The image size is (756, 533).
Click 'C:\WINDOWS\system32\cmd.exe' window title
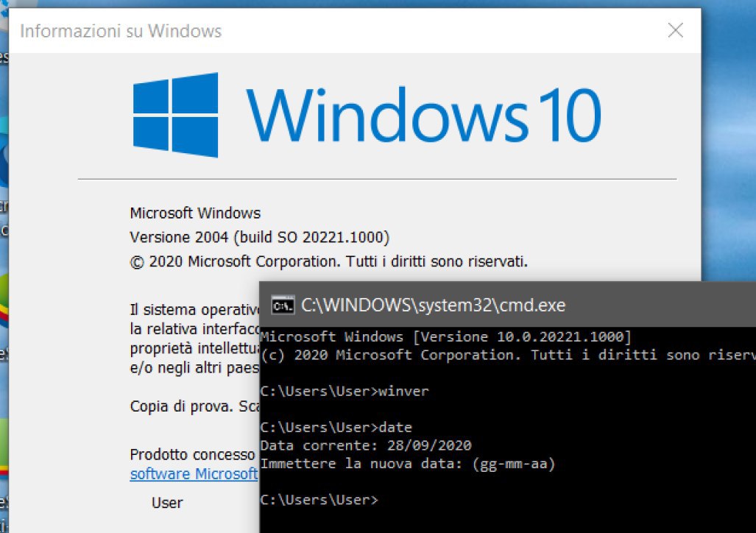click(433, 306)
